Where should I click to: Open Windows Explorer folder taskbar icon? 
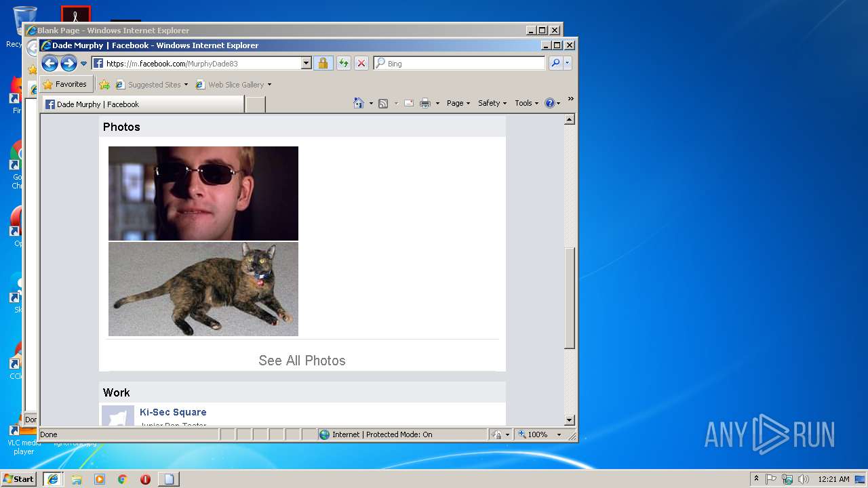pyautogui.click(x=77, y=479)
